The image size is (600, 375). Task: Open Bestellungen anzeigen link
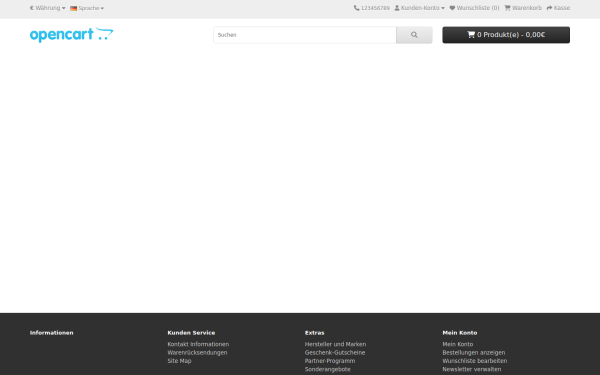coord(474,353)
